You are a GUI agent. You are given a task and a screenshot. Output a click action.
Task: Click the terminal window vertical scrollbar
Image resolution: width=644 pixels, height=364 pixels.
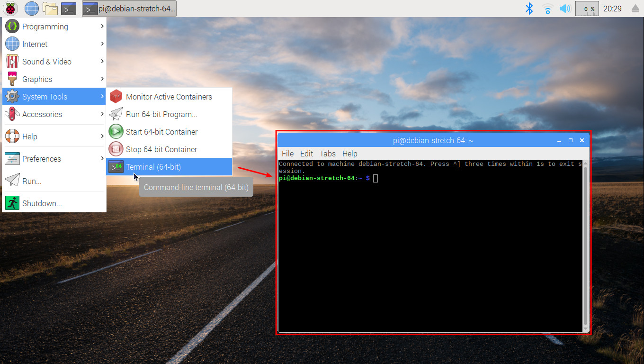(x=585, y=246)
